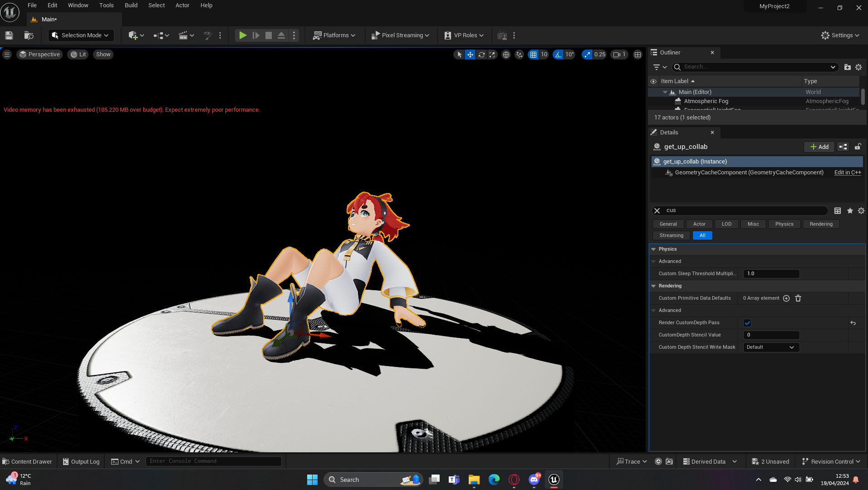This screenshot has width=868, height=490.
Task: Open the Window menu
Action: click(x=78, y=5)
